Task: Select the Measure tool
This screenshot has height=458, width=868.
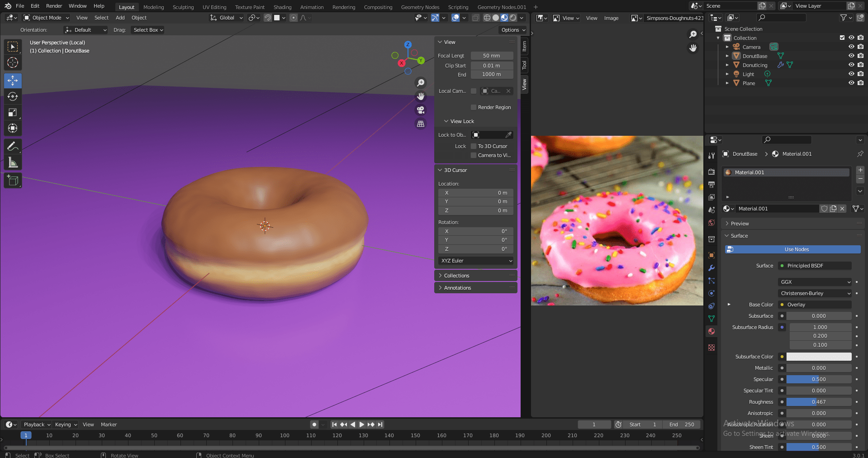Action: [x=13, y=162]
